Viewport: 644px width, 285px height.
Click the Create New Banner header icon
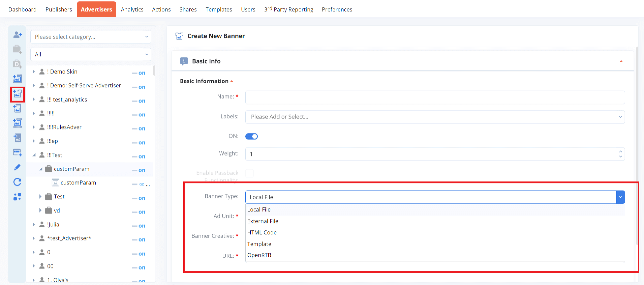coord(179,36)
